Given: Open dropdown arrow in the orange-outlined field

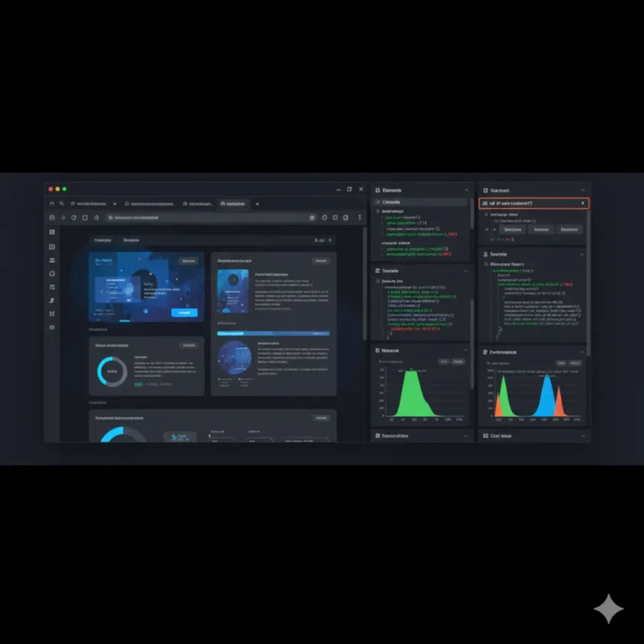Looking at the screenshot, I should coord(582,204).
